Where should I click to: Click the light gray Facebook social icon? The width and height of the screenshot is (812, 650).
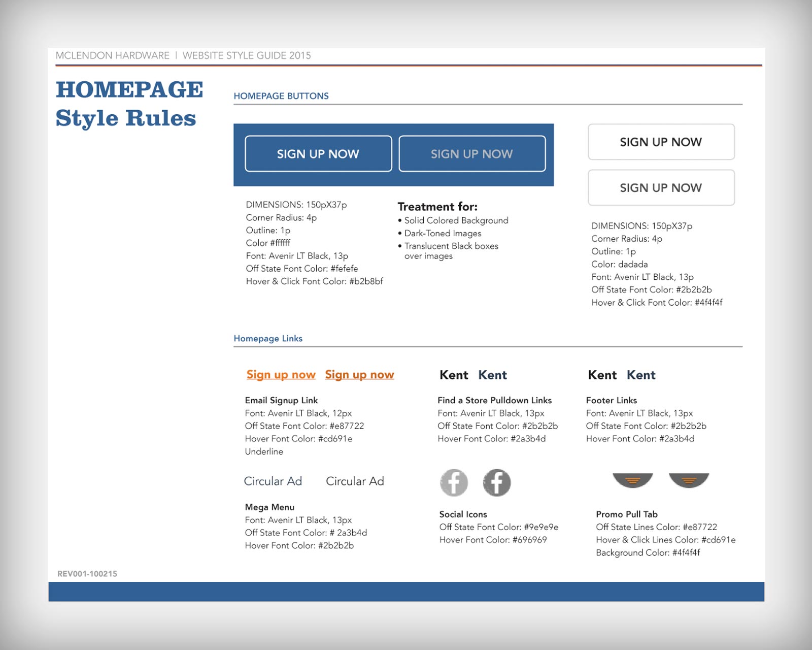454,482
